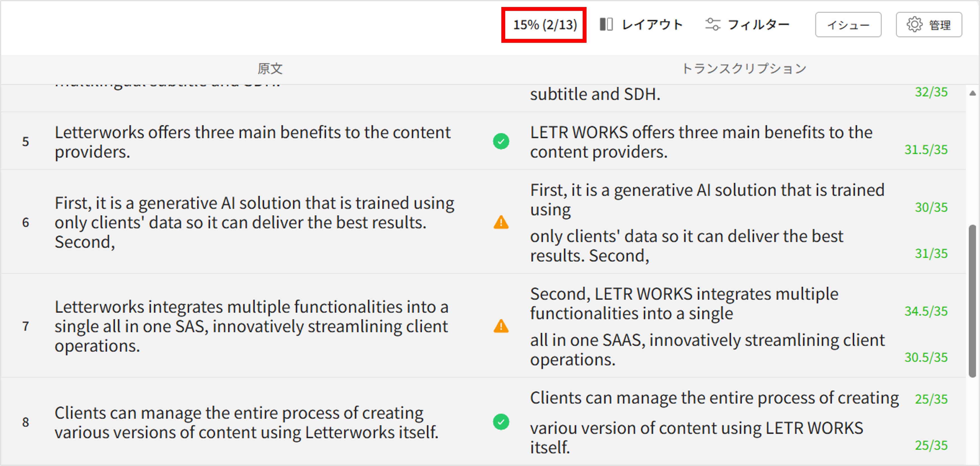Click the orange warning icon on row 6
980x466 pixels.
pyautogui.click(x=501, y=222)
